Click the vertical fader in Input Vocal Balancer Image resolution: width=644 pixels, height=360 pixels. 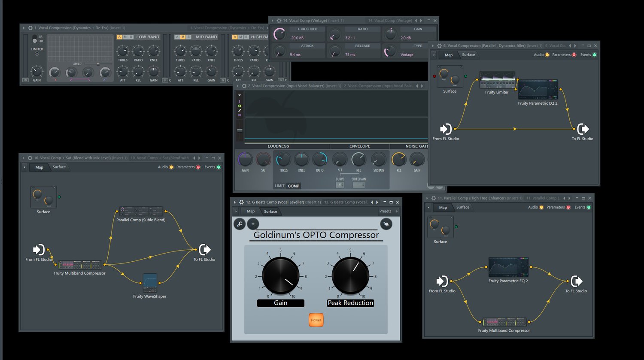click(240, 130)
